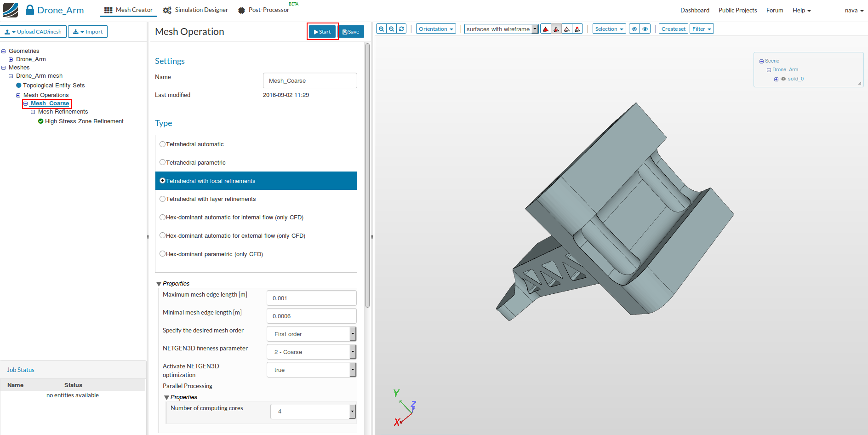Choose Hex-dominant parametric (only CFD) mesh type
The image size is (868, 435).
pyautogui.click(x=162, y=254)
